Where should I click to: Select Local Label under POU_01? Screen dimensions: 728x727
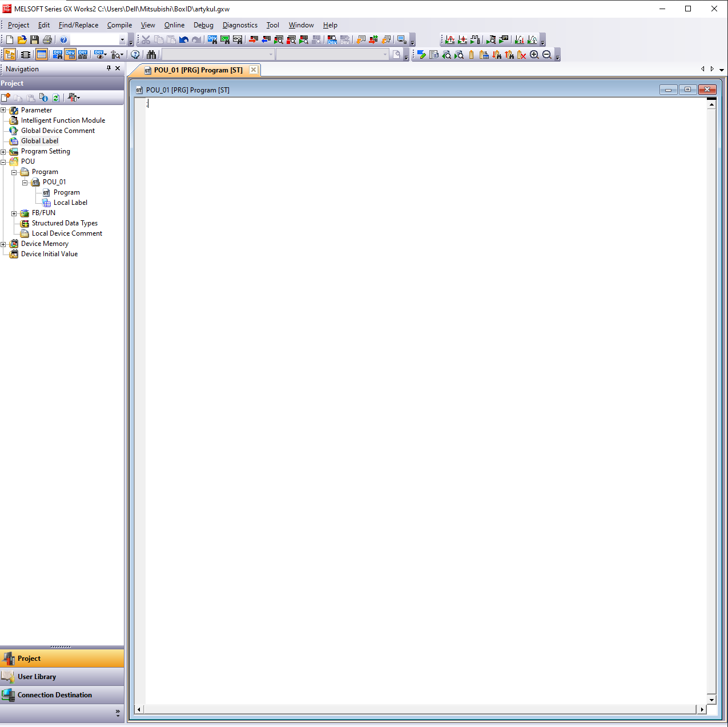click(70, 203)
